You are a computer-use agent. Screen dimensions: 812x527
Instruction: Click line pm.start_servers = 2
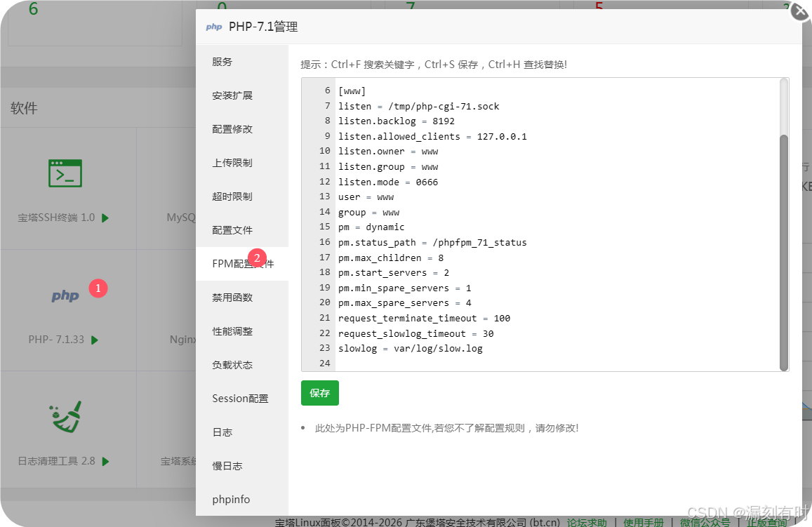pos(394,273)
